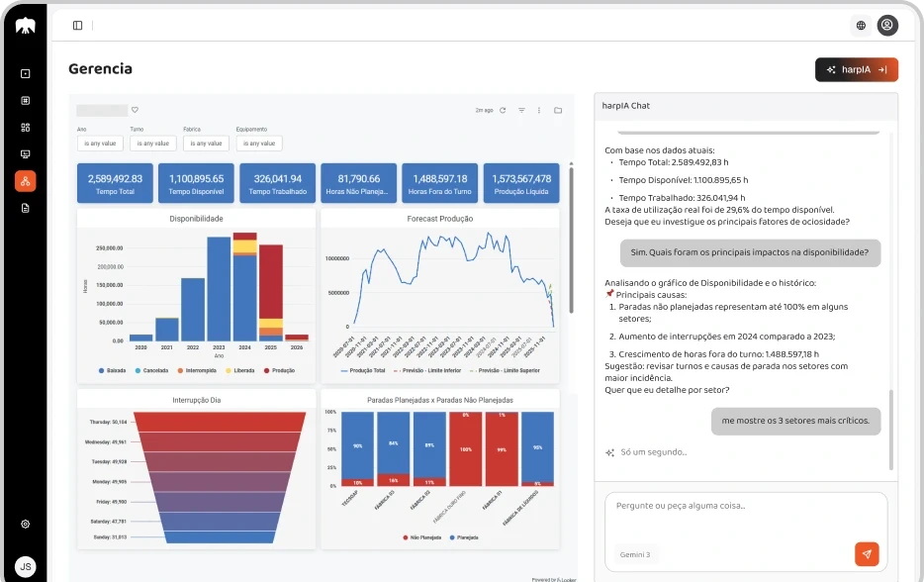Open the Fabrica filter dropdown
Image resolution: width=924 pixels, height=582 pixels.
[206, 143]
